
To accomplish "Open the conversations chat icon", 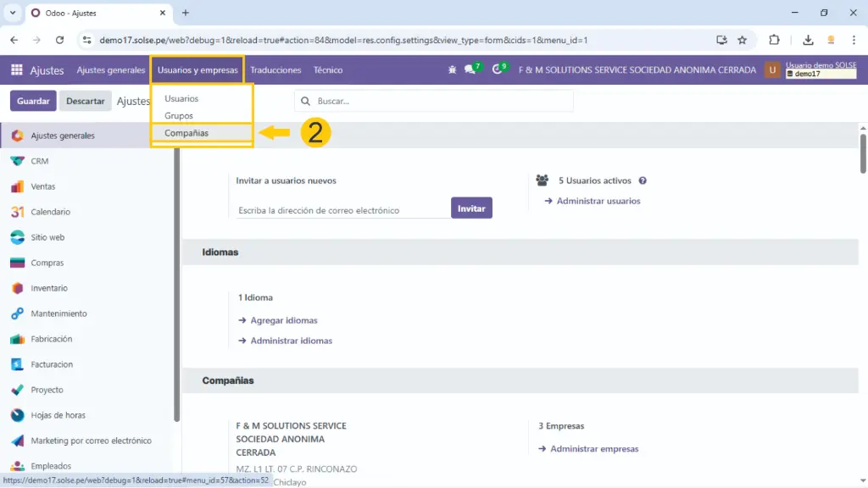I will click(470, 70).
